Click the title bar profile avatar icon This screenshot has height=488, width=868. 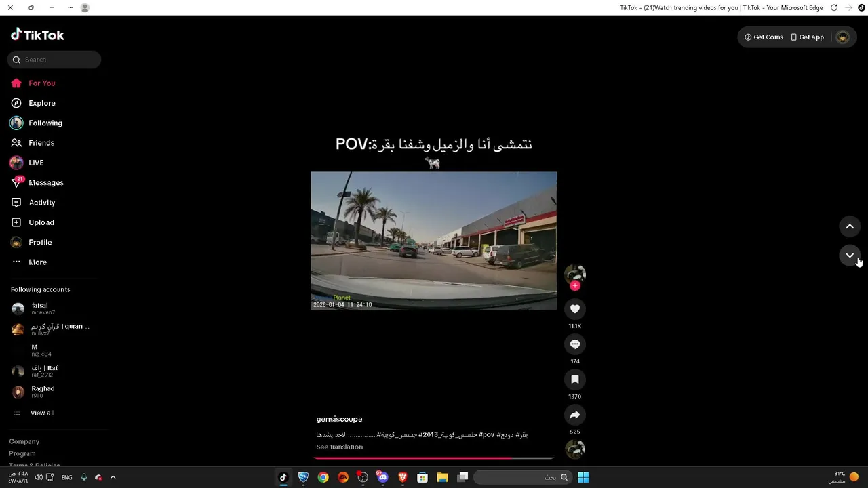point(85,7)
